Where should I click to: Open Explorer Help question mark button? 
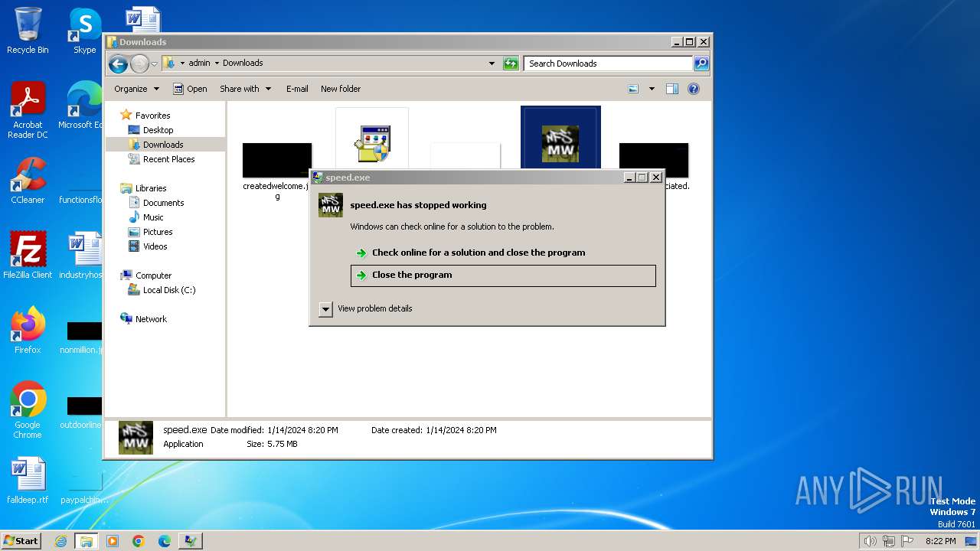(x=693, y=89)
